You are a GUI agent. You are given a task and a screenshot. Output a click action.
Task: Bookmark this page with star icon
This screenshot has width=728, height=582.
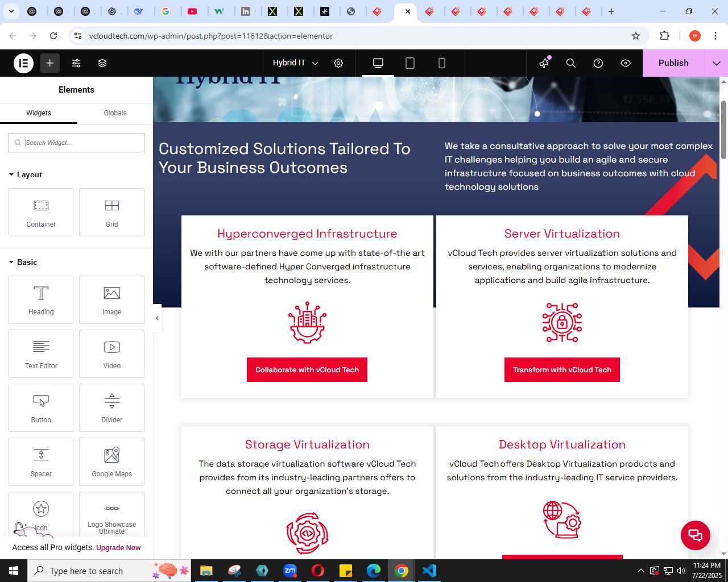point(636,36)
